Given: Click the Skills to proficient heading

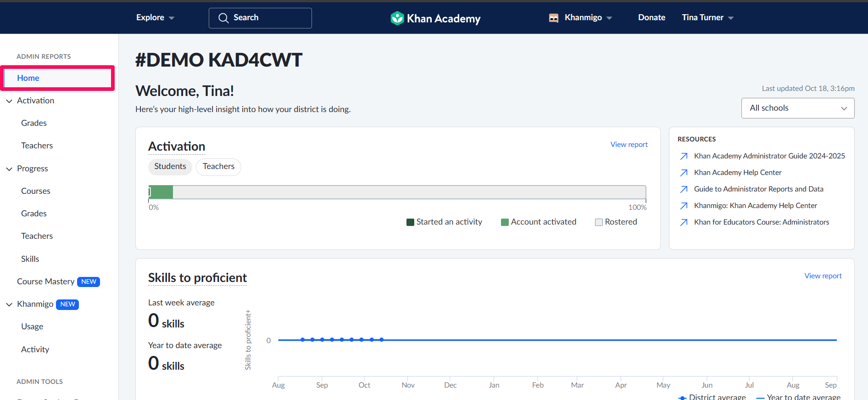Looking at the screenshot, I should [x=197, y=278].
